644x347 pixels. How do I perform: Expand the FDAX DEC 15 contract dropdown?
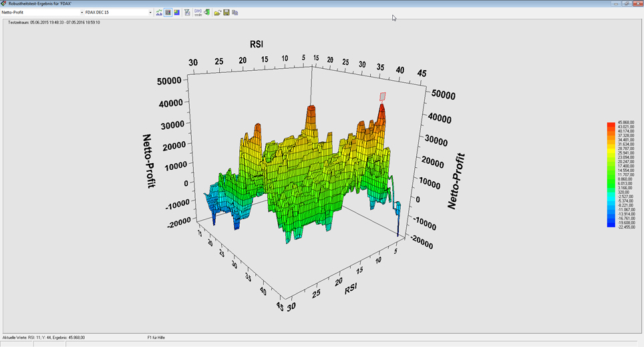(x=150, y=12)
